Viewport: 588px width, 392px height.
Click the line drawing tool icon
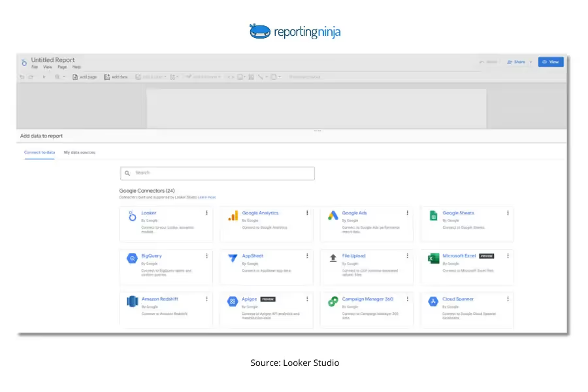point(260,77)
